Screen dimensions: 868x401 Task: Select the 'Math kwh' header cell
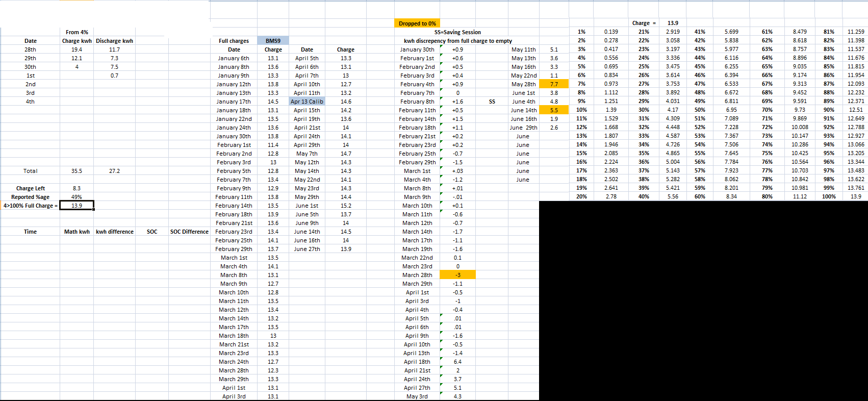[77, 232]
